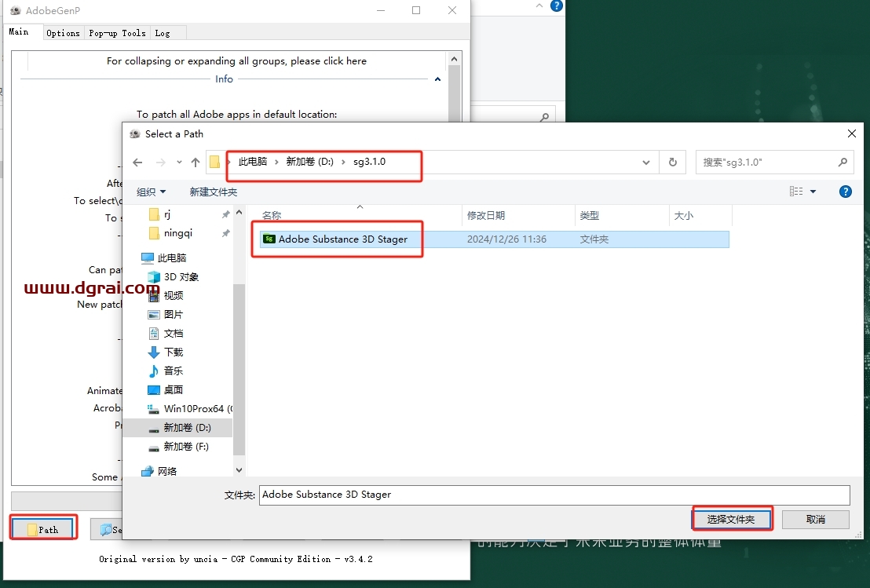Image resolution: width=870 pixels, height=588 pixels.
Task: Click the refresh button next to address bar
Action: [672, 162]
